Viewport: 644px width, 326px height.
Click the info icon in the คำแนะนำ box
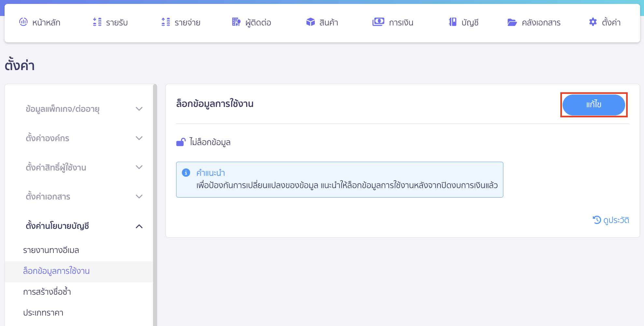pyautogui.click(x=186, y=173)
